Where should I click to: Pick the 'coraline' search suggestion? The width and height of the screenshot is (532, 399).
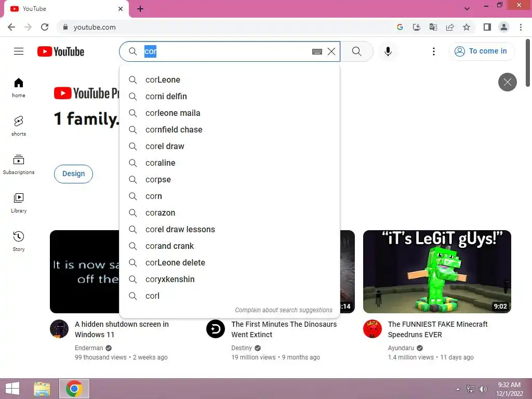pyautogui.click(x=230, y=163)
